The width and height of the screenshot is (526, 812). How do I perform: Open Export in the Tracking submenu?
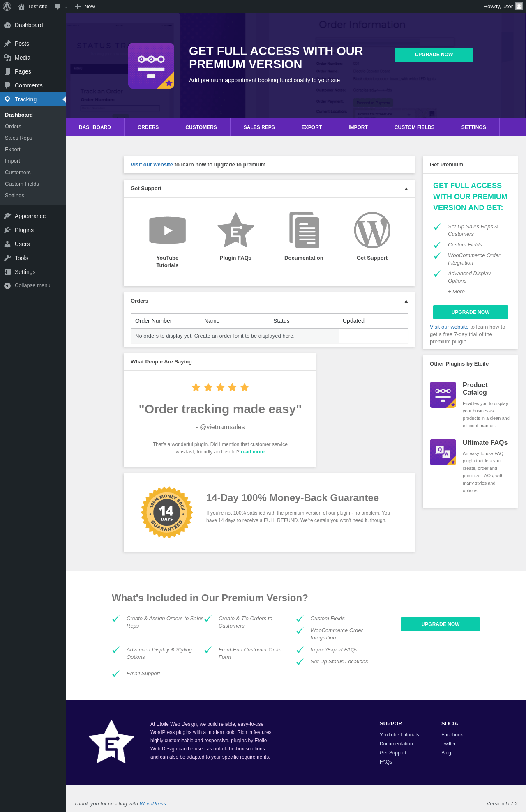(13, 150)
